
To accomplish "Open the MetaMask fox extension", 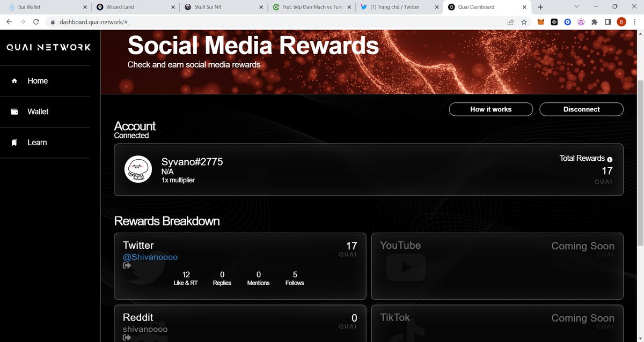I will 541,22.
